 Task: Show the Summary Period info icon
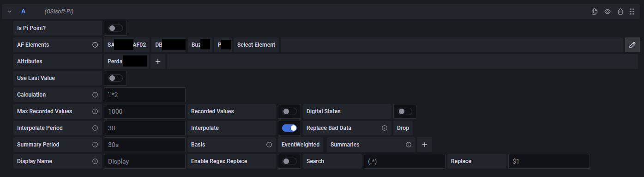point(95,145)
